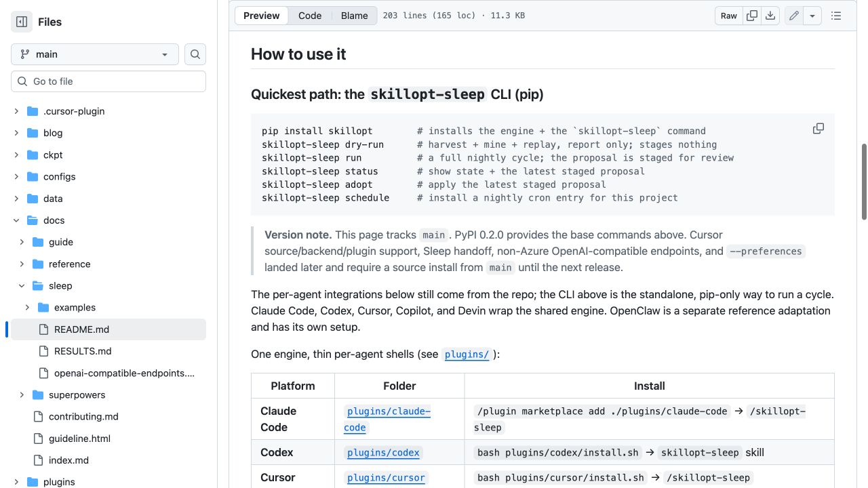The width and height of the screenshot is (868, 488).
Task: Edit this file pencil icon
Action: click(794, 16)
